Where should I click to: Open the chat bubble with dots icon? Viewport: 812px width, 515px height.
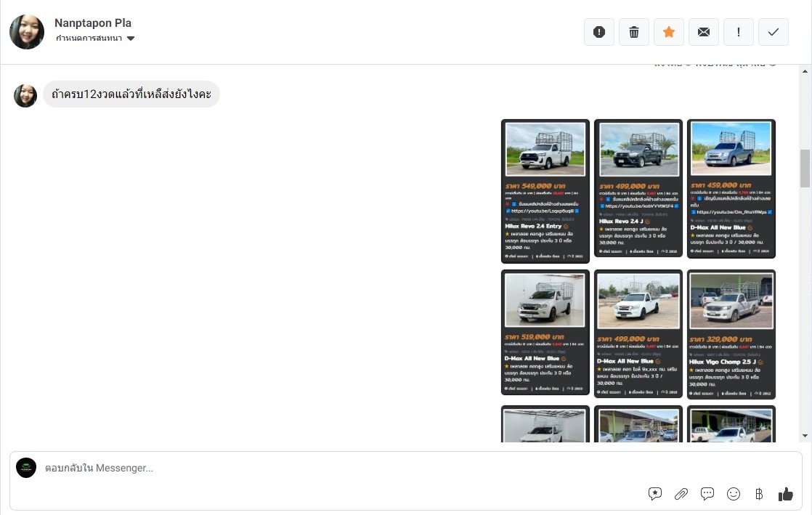point(707,494)
